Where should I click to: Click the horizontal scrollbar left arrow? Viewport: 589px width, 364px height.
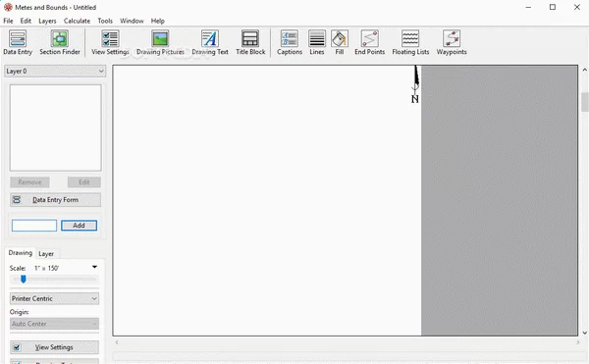(x=117, y=342)
